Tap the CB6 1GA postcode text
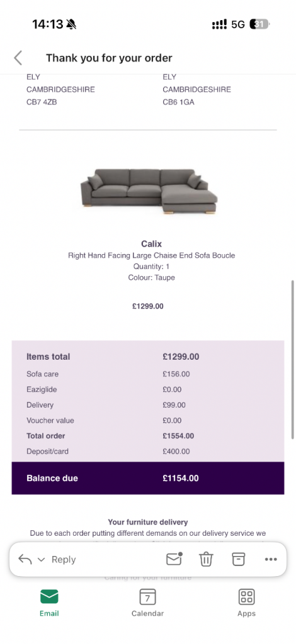The width and height of the screenshot is (296, 644). [x=178, y=103]
